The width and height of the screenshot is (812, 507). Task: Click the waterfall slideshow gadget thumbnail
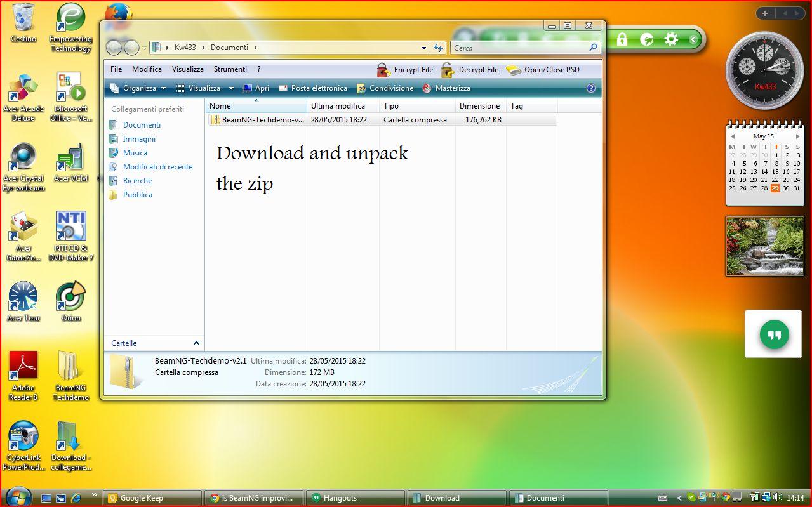765,246
